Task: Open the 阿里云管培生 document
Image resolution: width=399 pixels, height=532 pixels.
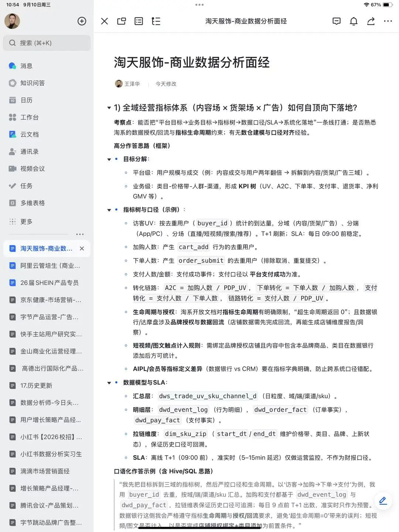Action: tap(47, 265)
